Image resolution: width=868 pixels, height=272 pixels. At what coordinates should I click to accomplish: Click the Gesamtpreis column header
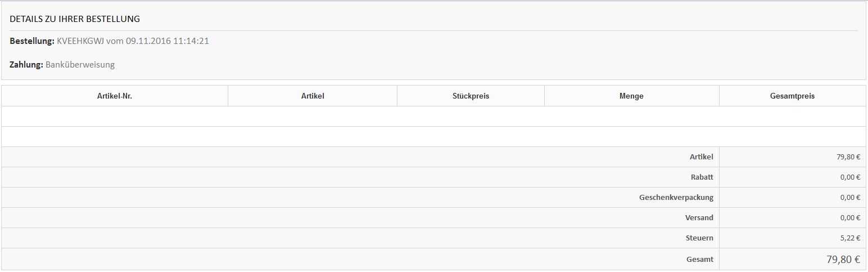792,96
